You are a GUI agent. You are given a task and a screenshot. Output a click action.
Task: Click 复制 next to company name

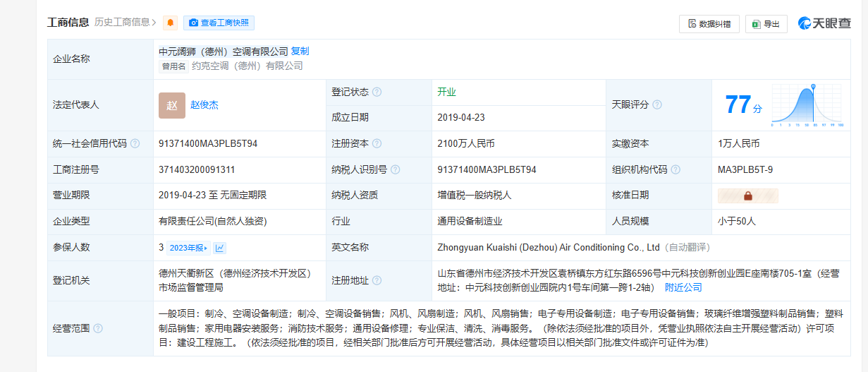click(x=300, y=51)
